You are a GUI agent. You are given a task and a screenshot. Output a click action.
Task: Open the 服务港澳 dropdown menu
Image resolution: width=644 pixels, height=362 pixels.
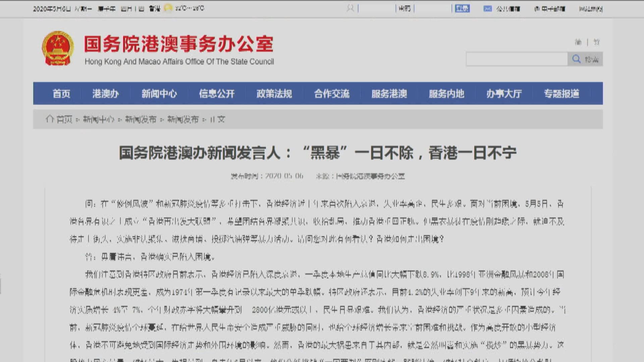pos(389,94)
